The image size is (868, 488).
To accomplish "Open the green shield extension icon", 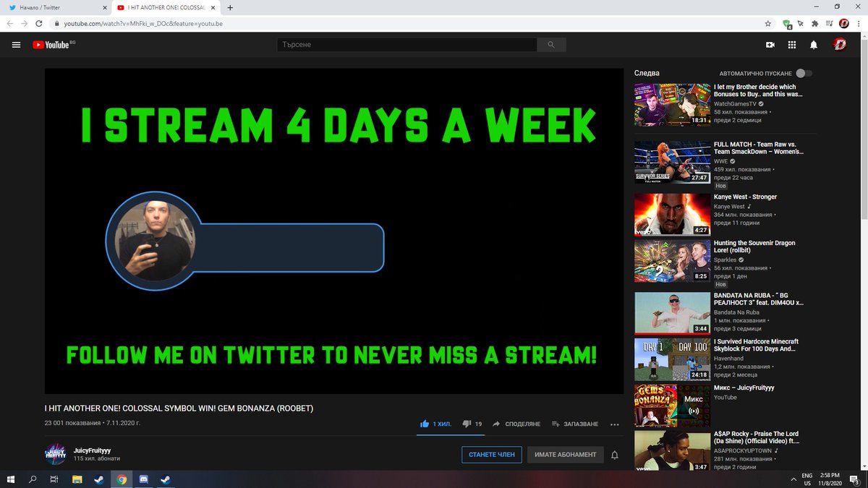I will (x=787, y=24).
